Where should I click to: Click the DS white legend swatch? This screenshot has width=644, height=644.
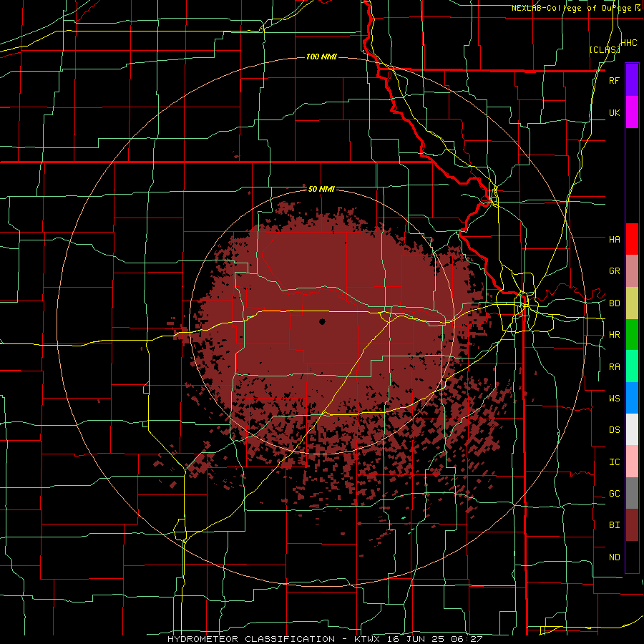coord(632,429)
